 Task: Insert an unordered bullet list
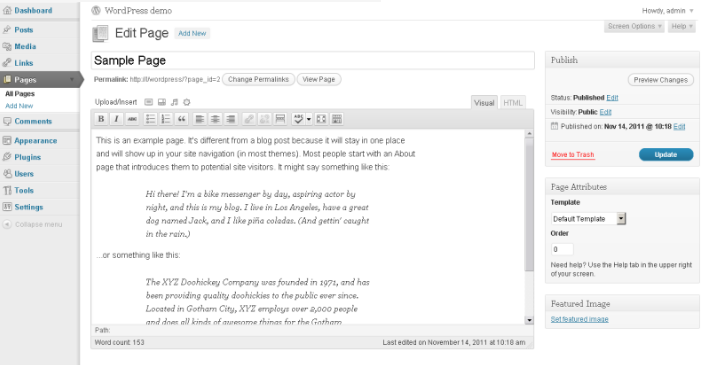(x=151, y=119)
